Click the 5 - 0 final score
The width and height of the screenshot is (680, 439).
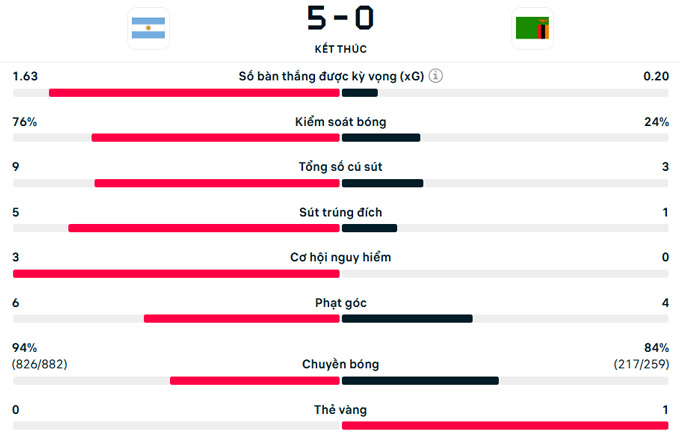tap(340, 19)
